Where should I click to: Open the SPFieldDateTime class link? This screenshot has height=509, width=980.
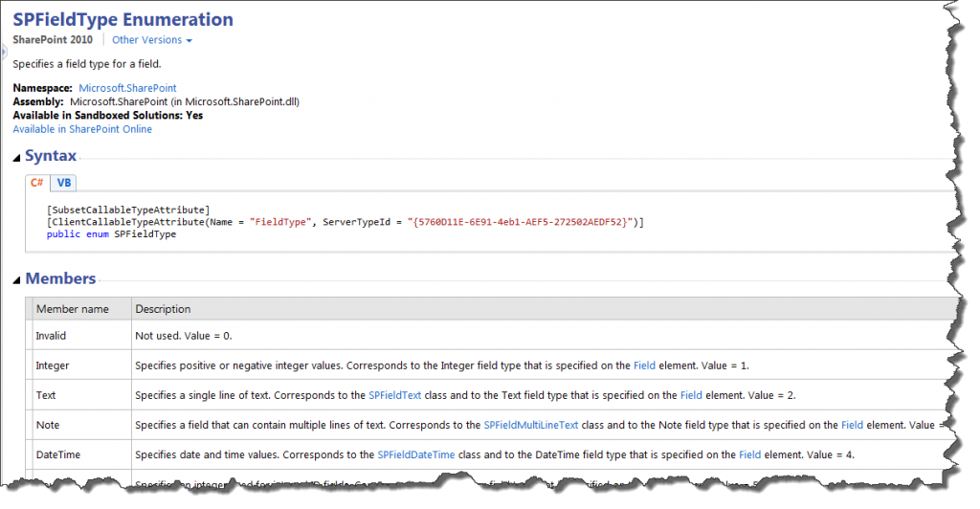pos(416,454)
